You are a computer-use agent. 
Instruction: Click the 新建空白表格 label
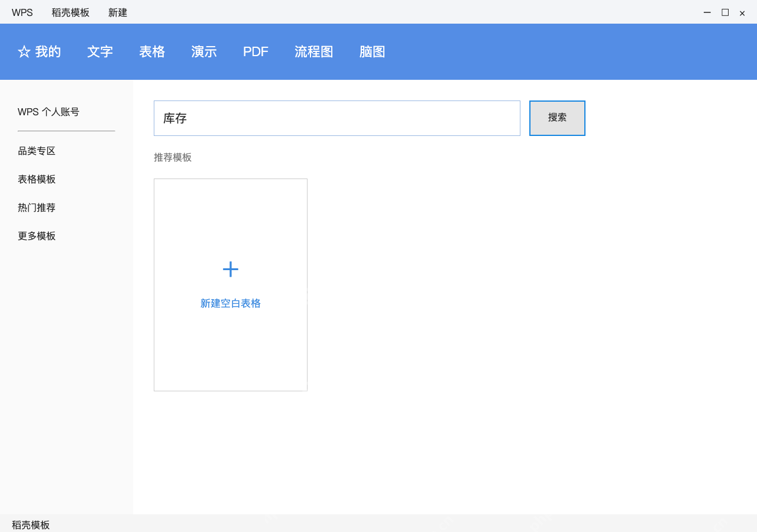[231, 303]
